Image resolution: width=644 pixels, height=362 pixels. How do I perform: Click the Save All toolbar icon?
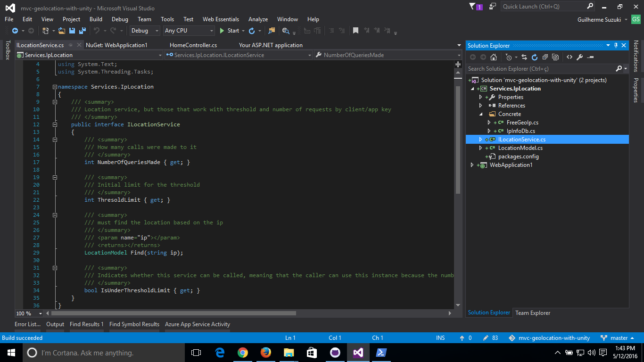tap(82, 31)
